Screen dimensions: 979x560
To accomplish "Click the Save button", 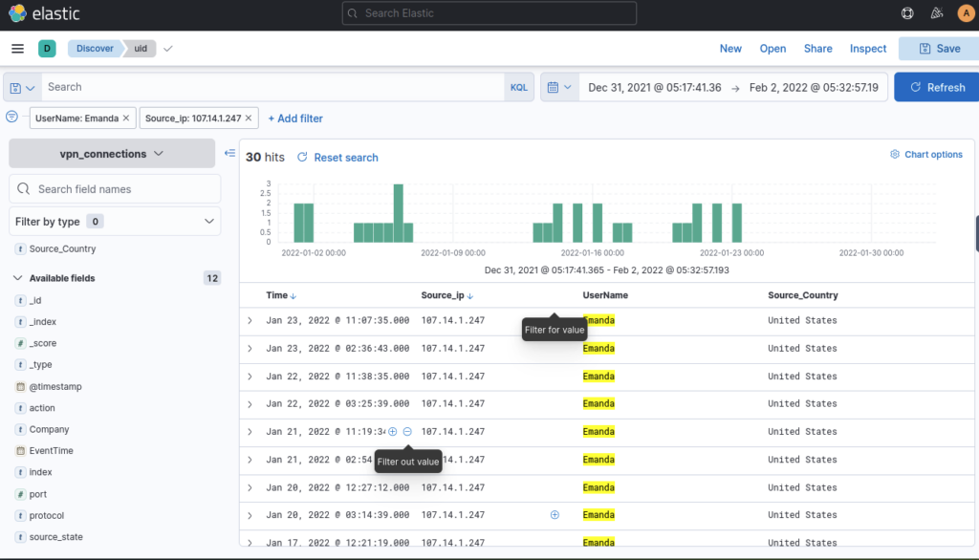I will 939,48.
